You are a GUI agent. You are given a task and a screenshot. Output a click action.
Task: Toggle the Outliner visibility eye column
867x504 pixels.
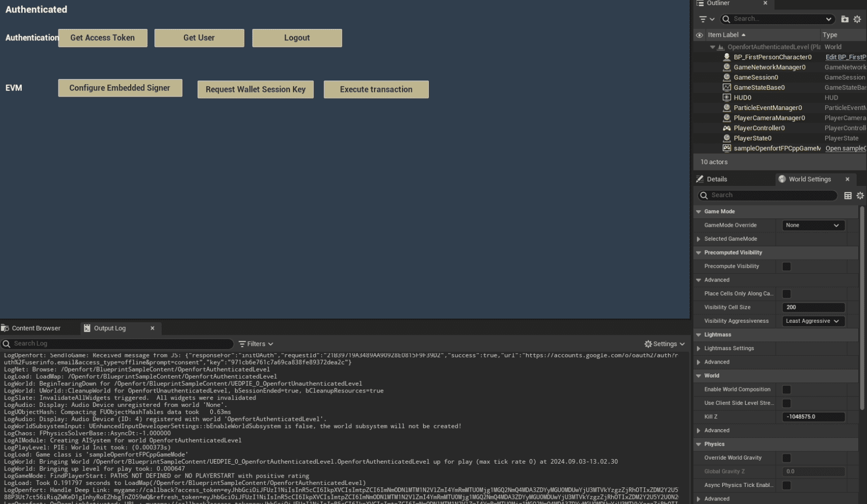click(x=700, y=35)
